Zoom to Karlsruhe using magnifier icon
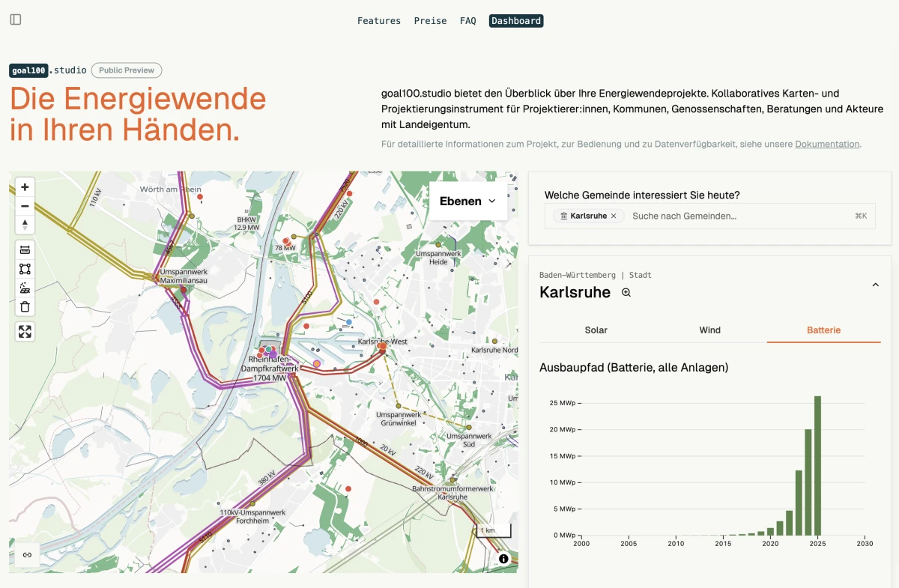The width and height of the screenshot is (899, 588). 626,293
